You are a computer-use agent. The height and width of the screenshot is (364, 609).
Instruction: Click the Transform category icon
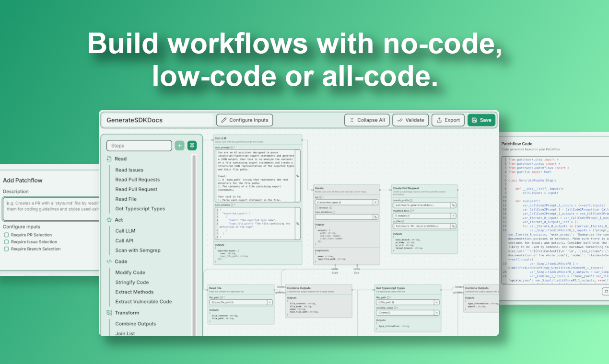[x=109, y=313]
